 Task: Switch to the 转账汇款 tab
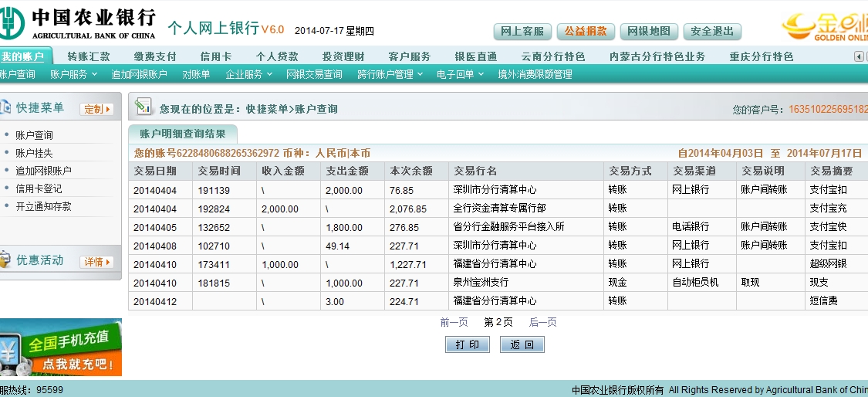pyautogui.click(x=89, y=56)
